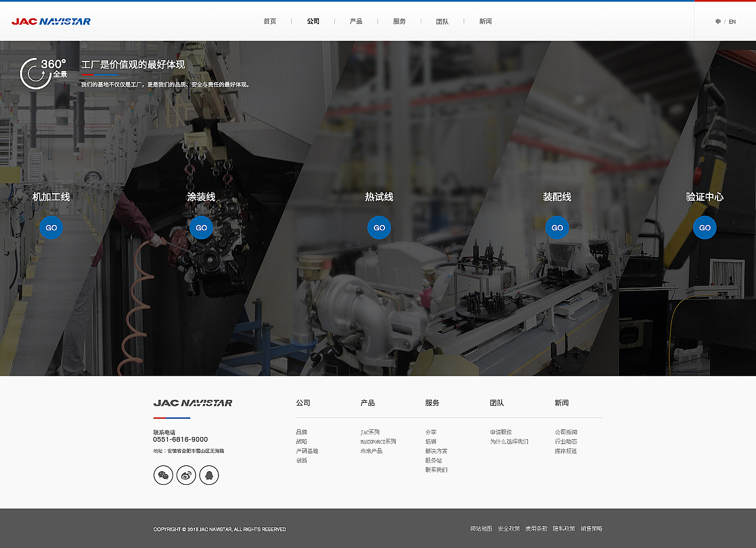The width and height of the screenshot is (756, 548).
Task: Go to 首页 in top navigation
Action: coord(270,21)
